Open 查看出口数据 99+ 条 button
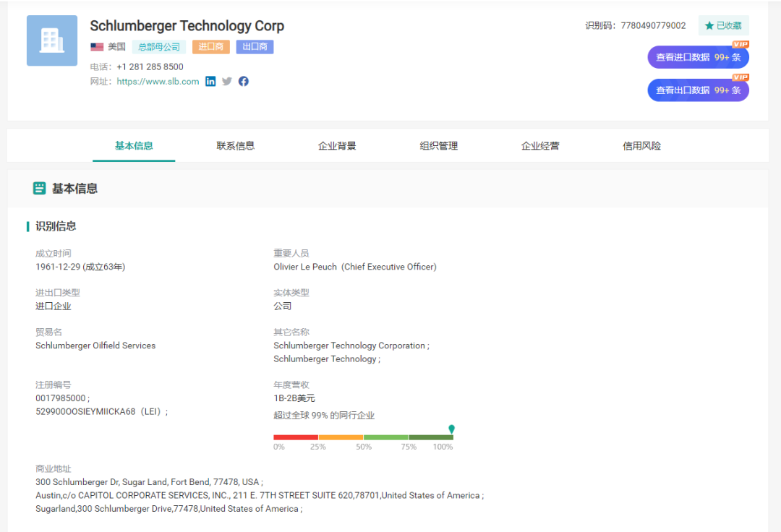Screen dimensions: 781x532 (x=698, y=90)
